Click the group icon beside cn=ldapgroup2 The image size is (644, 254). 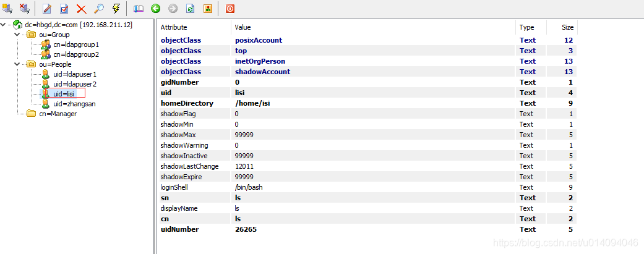[x=46, y=54]
